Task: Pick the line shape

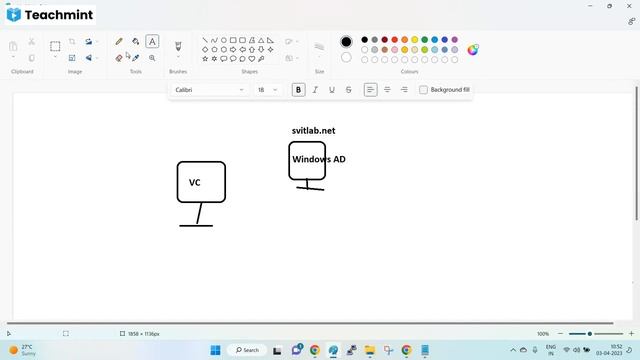Action: (205, 40)
